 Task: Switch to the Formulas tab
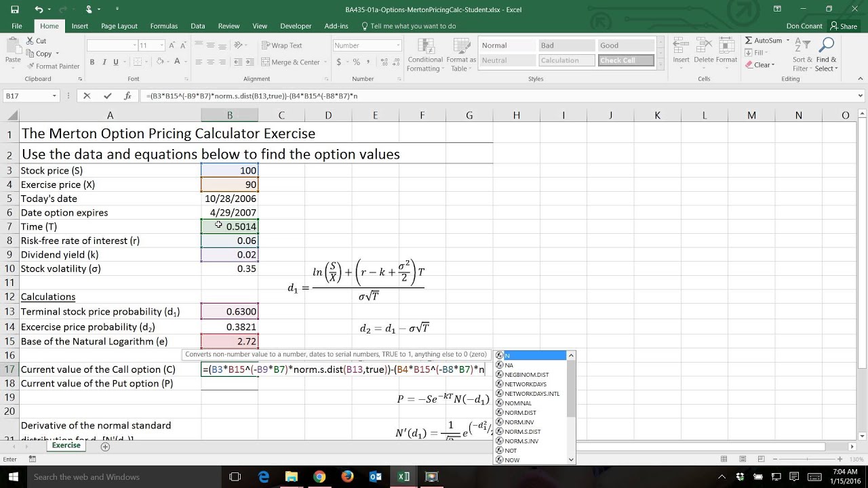point(164,26)
